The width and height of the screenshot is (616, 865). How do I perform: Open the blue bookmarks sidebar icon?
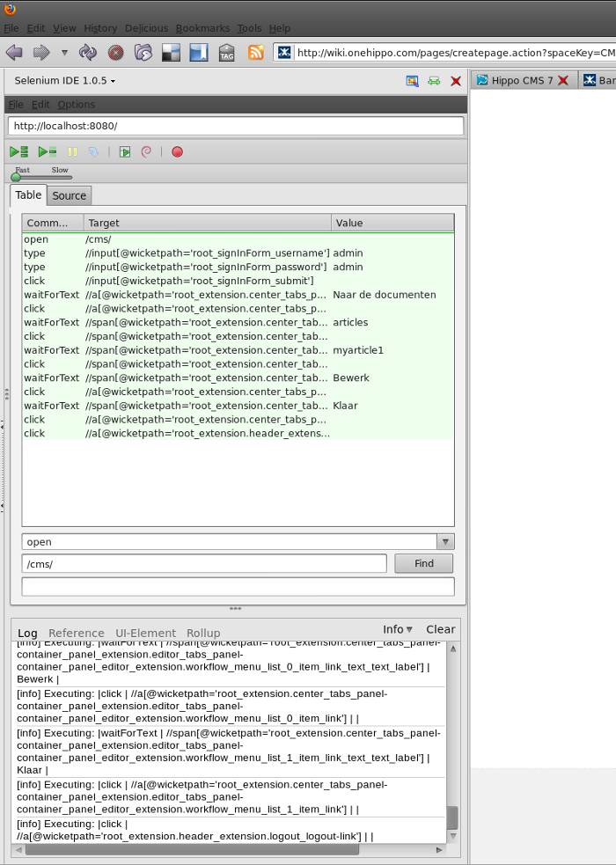click(199, 53)
